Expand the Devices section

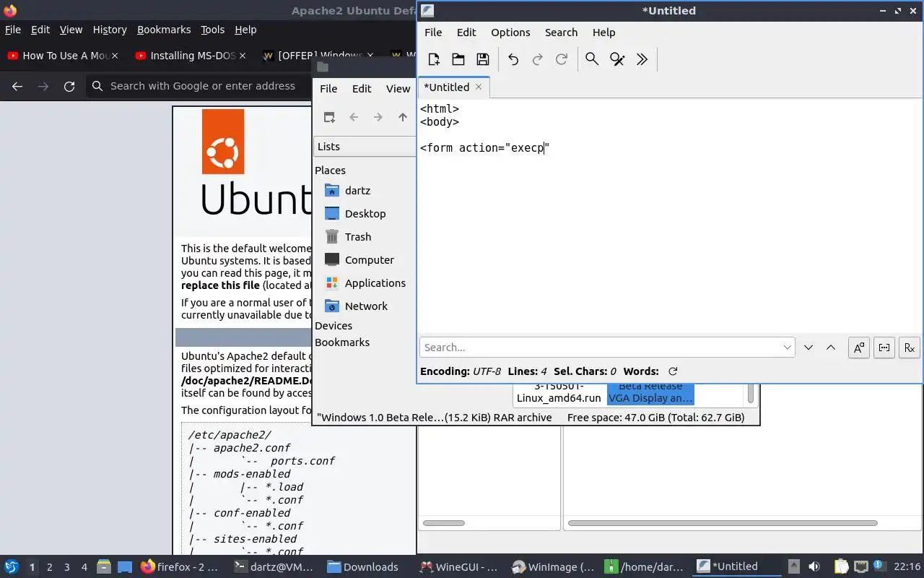tap(334, 326)
